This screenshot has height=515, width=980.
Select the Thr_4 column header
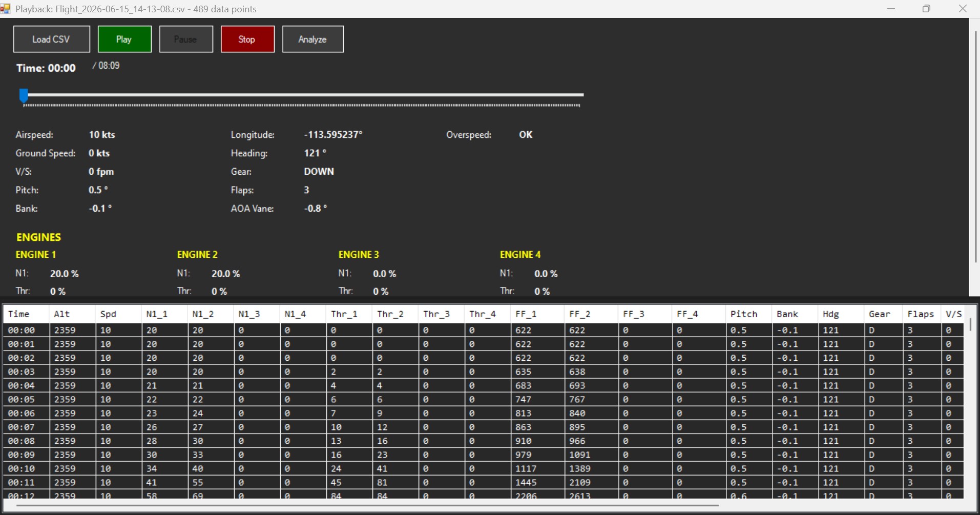click(x=487, y=314)
